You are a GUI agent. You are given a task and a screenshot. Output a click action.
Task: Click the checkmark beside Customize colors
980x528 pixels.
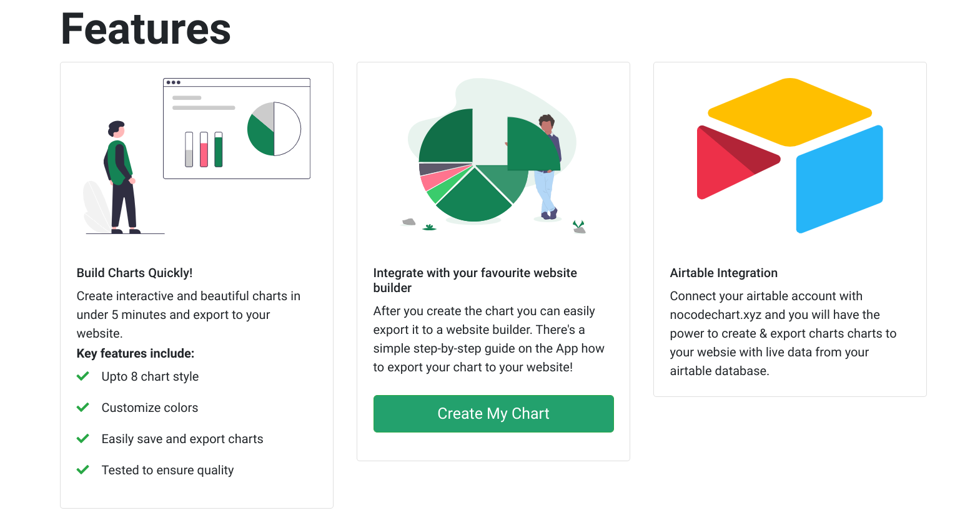click(82, 408)
